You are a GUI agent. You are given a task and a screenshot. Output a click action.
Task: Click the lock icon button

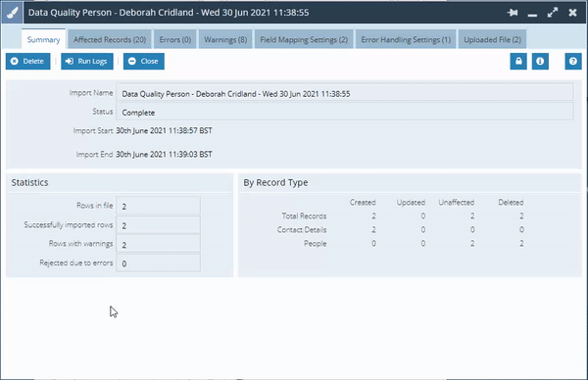coord(518,61)
